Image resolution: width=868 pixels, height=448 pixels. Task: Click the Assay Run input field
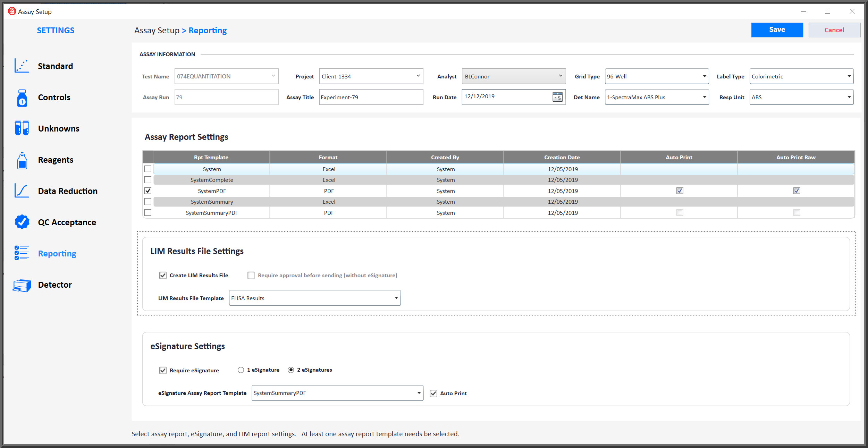point(226,97)
